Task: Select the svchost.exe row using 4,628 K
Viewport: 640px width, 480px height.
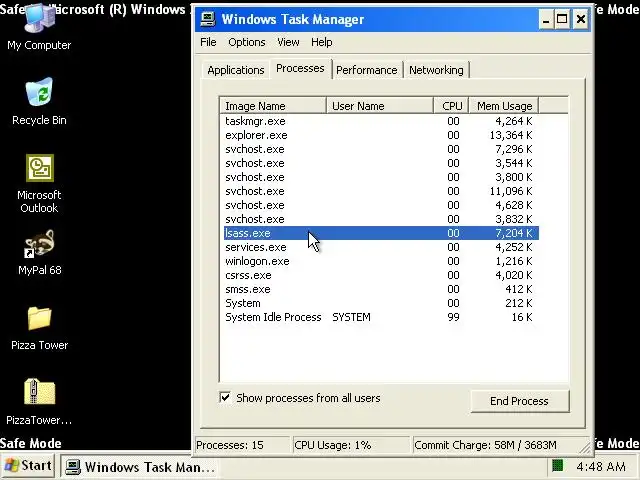Action: click(381, 205)
